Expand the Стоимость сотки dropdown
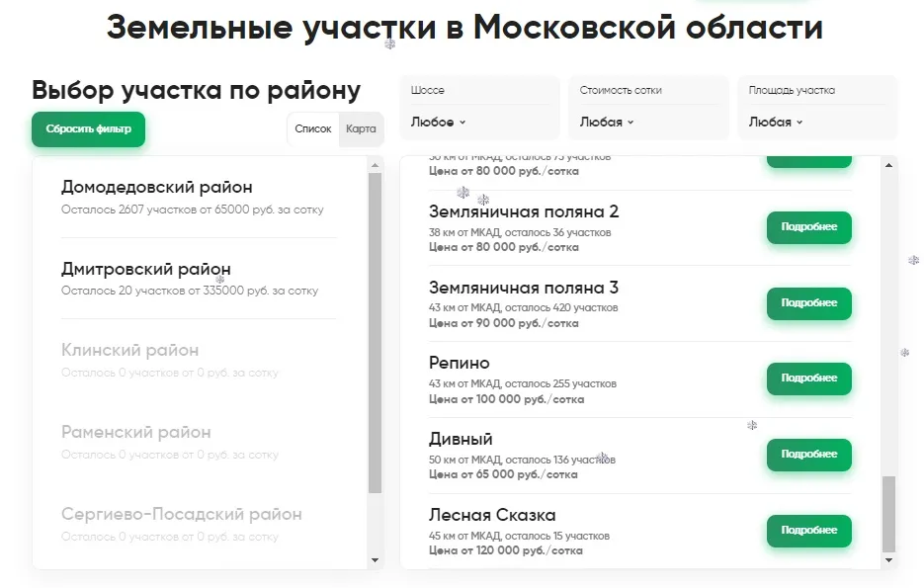 pos(607,123)
